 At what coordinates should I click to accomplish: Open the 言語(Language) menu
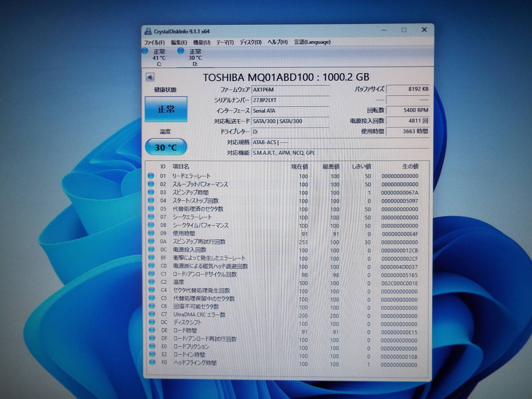click(x=312, y=42)
